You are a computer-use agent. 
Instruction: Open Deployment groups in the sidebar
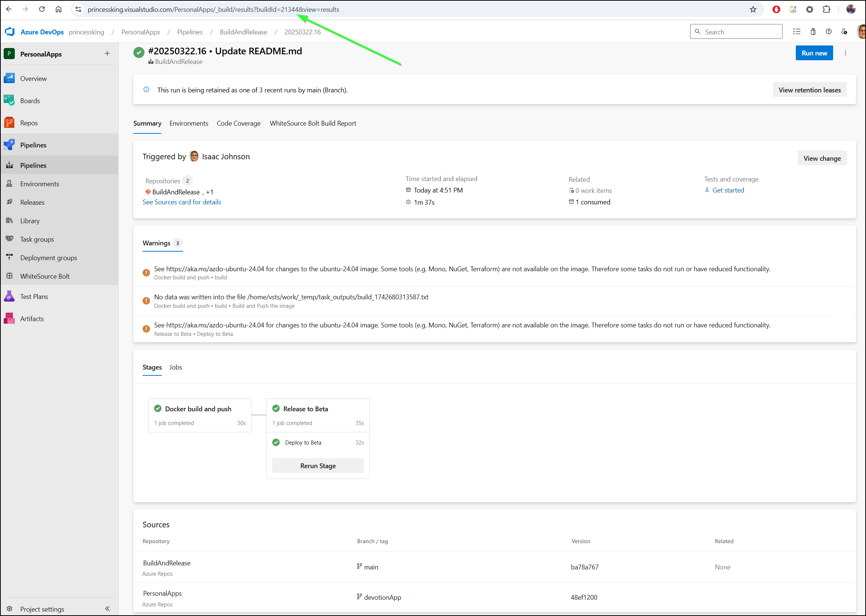pos(59,258)
